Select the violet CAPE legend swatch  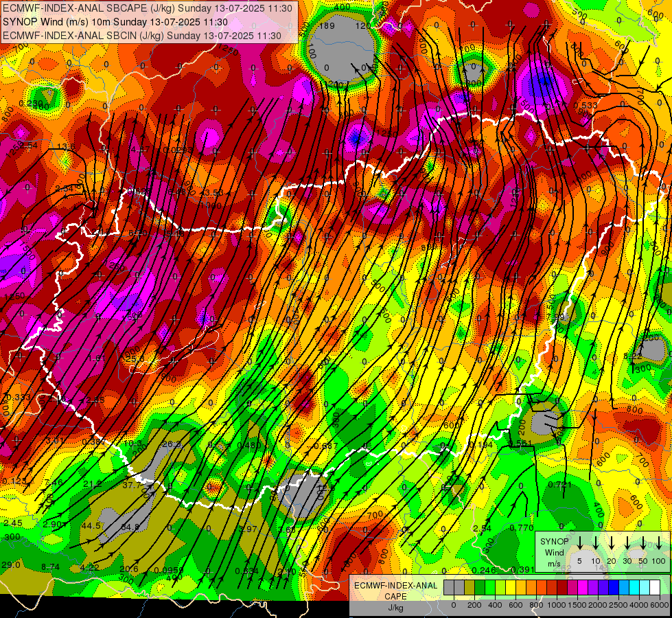592,587
